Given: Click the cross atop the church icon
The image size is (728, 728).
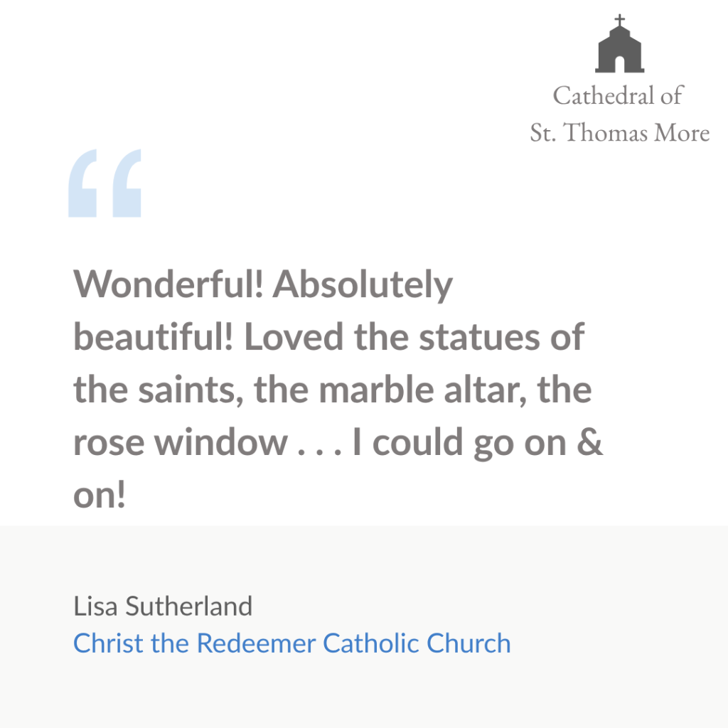Looking at the screenshot, I should (619, 20).
